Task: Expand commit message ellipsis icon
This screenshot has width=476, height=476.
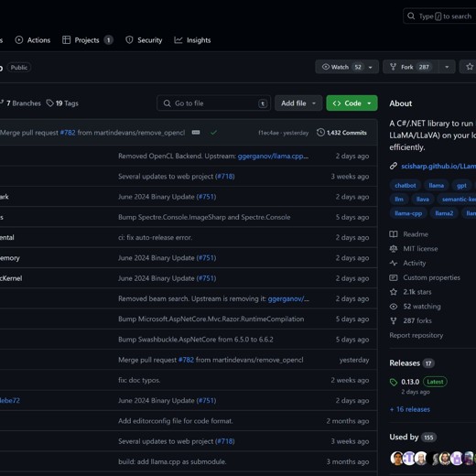Action: click(196, 133)
